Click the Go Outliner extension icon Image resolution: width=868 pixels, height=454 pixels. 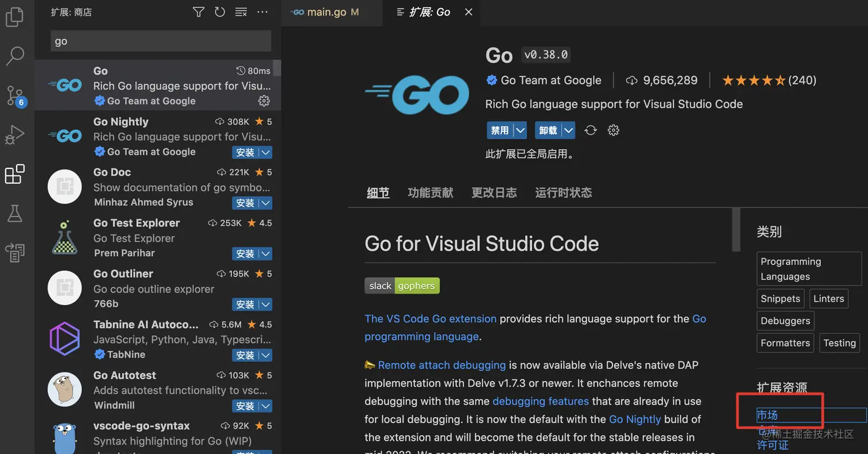tap(65, 288)
